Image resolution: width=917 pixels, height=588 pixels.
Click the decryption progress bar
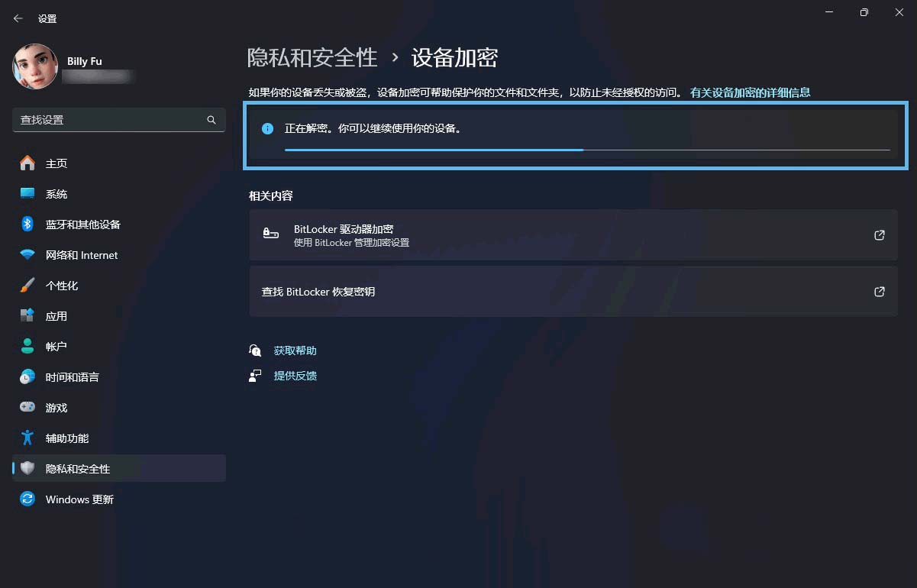(x=586, y=150)
